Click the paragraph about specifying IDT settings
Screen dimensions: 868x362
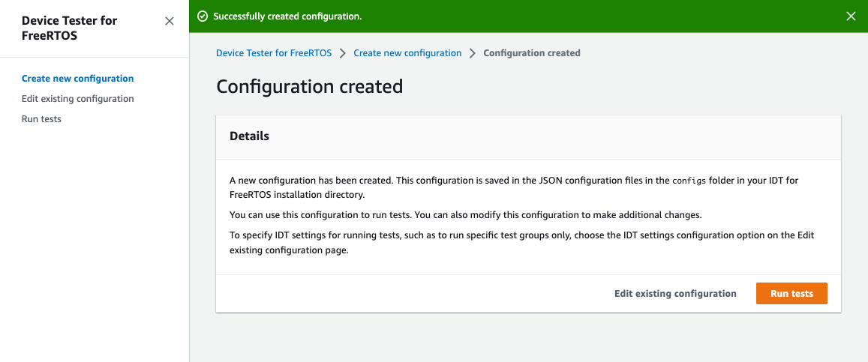click(521, 243)
